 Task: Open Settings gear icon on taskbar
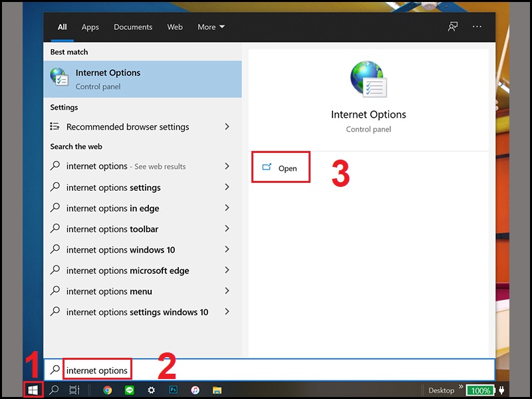[x=152, y=390]
